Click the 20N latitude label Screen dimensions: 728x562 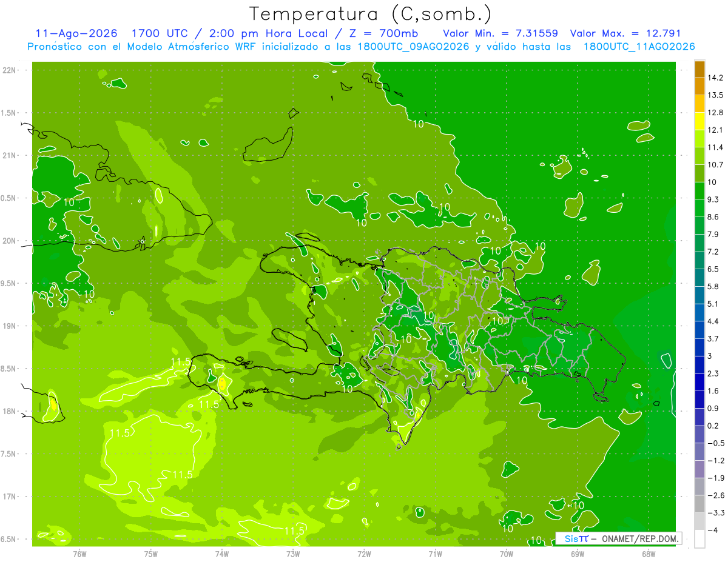[x=10, y=241]
